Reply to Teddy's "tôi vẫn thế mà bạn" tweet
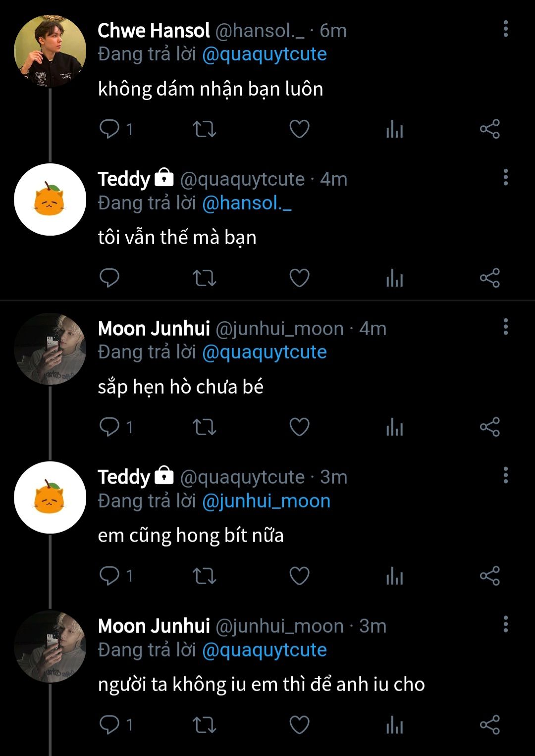Image resolution: width=535 pixels, height=756 pixels. (109, 278)
